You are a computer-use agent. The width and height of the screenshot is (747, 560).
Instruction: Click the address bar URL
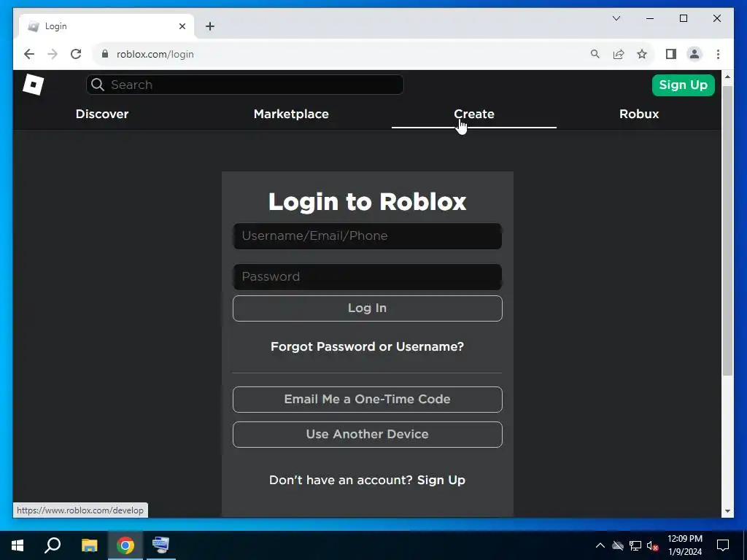coord(155,54)
